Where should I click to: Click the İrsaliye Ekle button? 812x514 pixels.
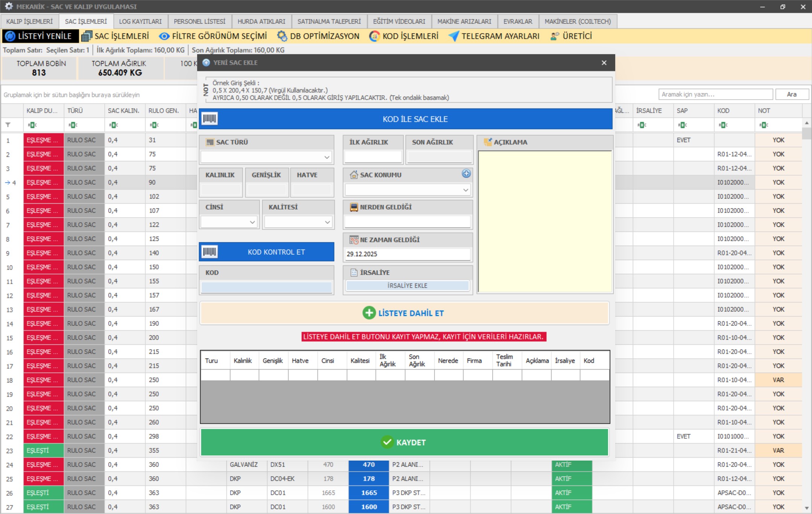(407, 286)
